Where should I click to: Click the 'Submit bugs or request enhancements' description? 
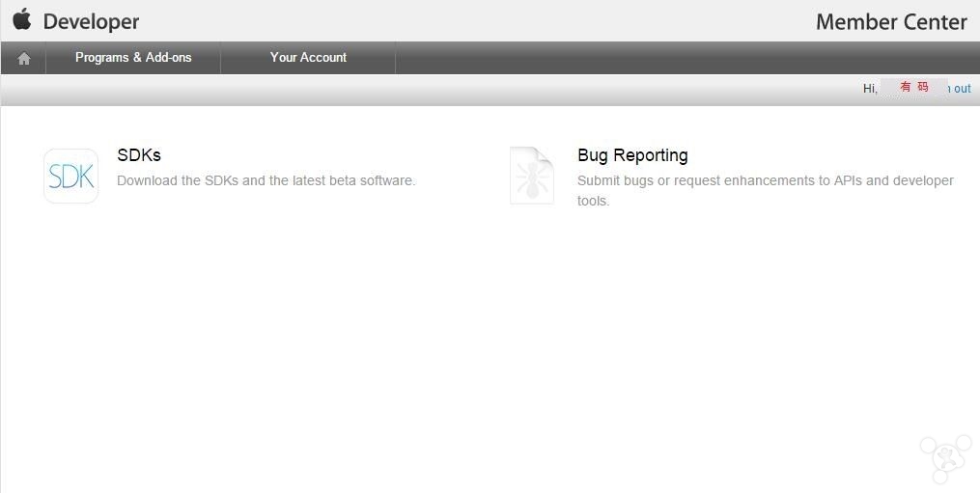pyautogui.click(x=765, y=180)
